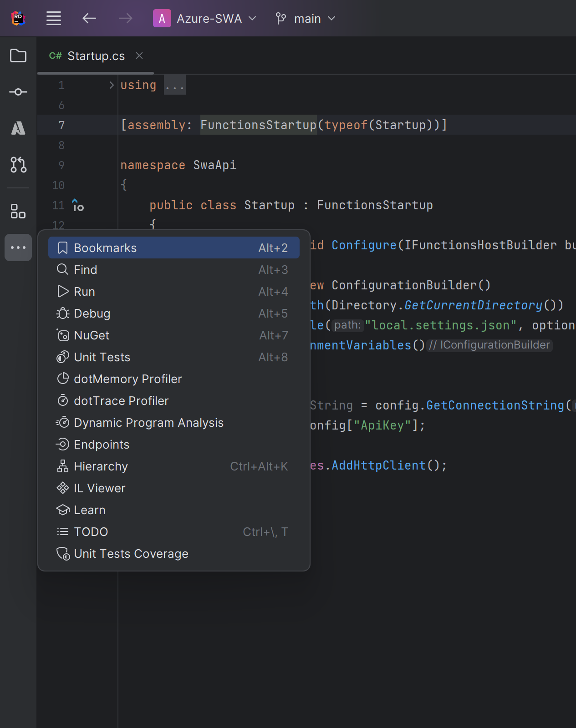Toggle the More tool windows button
Screen dimensions: 576x728
tap(18, 248)
